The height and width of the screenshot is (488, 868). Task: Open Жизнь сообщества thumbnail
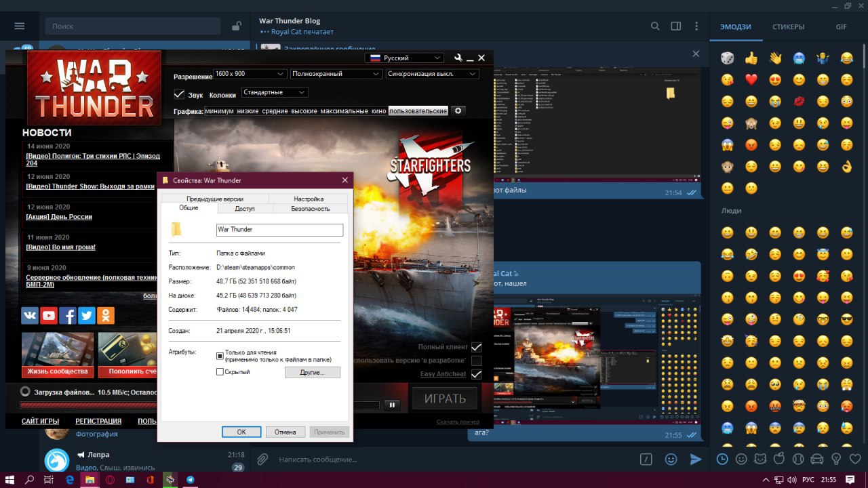[x=58, y=354]
